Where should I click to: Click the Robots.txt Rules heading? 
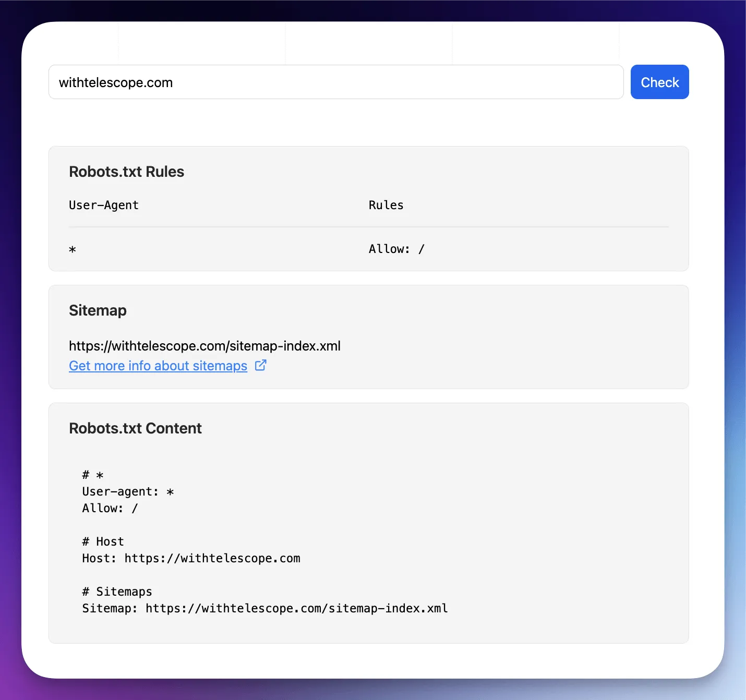click(126, 172)
